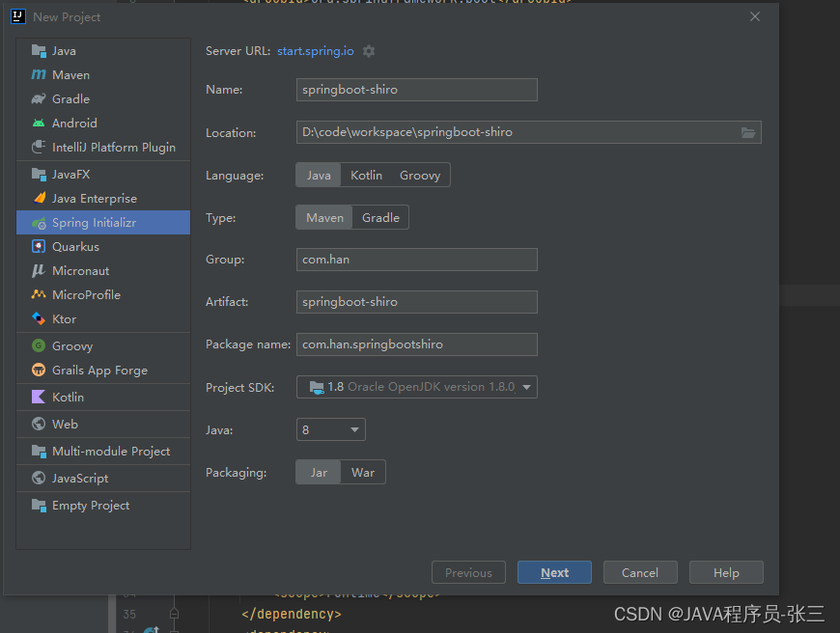The height and width of the screenshot is (633, 840).
Task: Select Android in project type list
Action: (x=103, y=124)
